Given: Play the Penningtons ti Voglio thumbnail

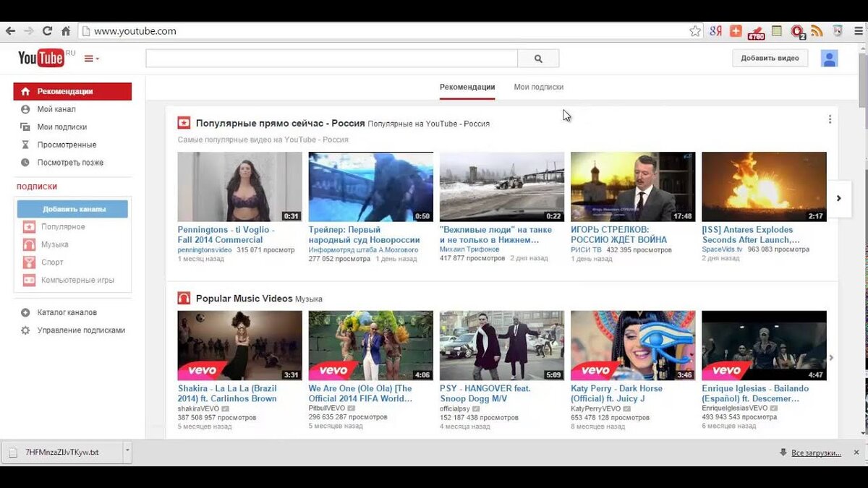Looking at the screenshot, I should tap(239, 187).
